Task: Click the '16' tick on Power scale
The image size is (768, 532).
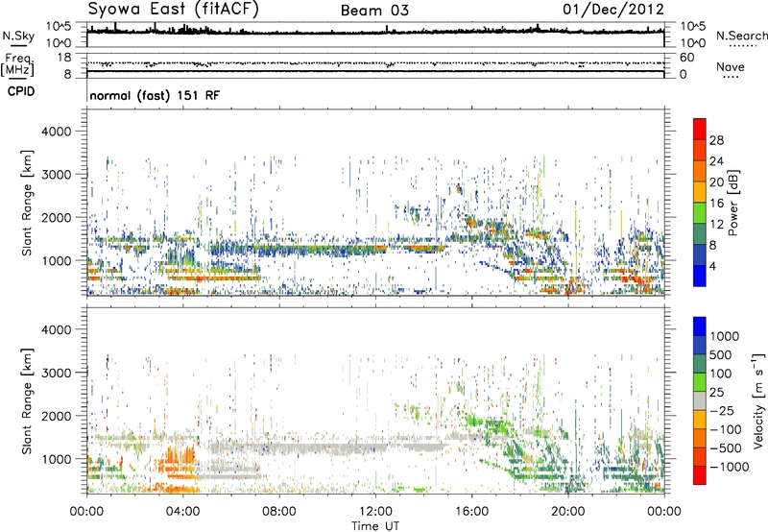Action: click(x=716, y=203)
